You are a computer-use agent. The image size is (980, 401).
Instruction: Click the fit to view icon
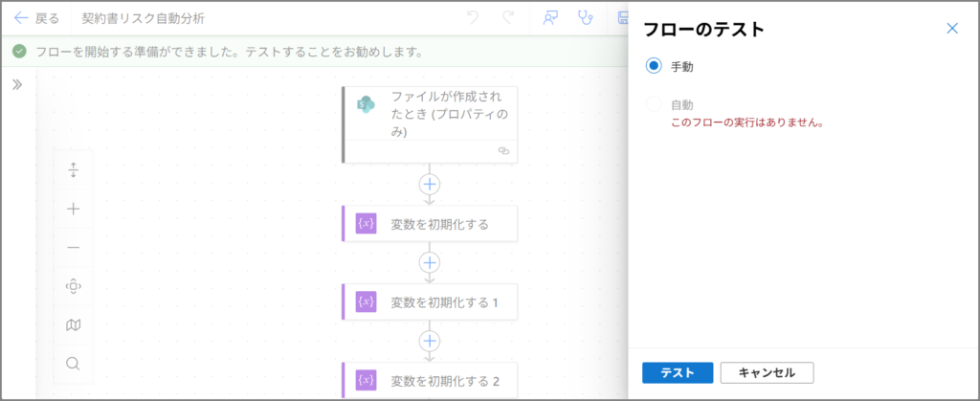[x=74, y=286]
